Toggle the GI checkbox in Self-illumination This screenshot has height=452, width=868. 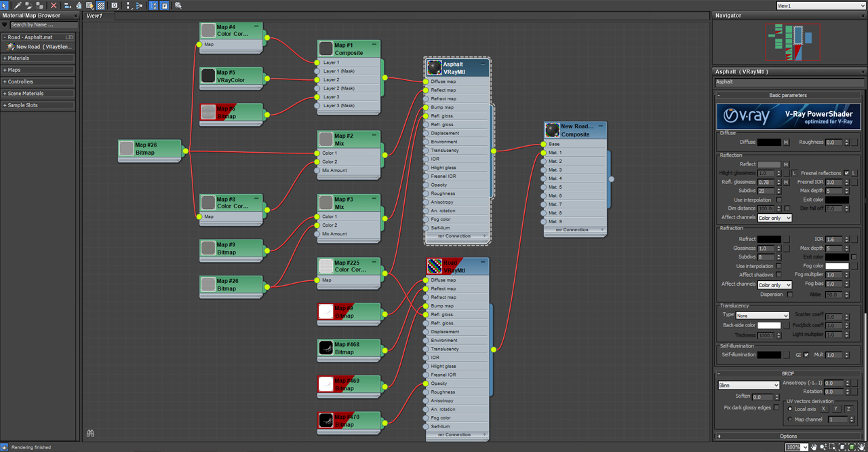point(806,355)
